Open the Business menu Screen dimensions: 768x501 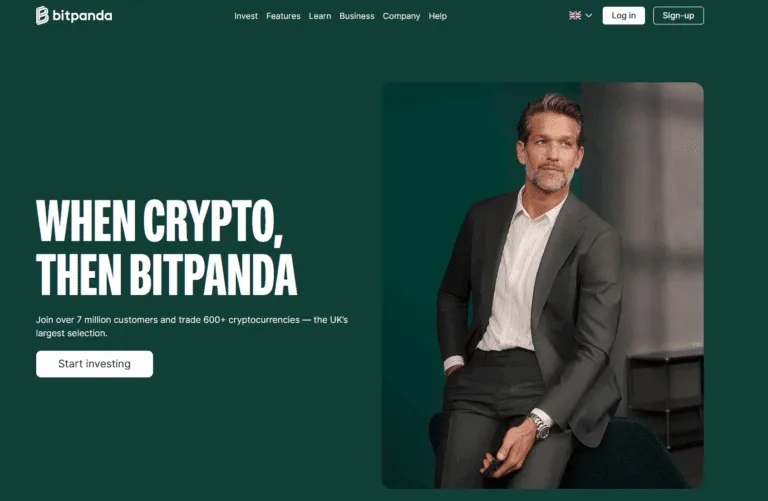[357, 16]
